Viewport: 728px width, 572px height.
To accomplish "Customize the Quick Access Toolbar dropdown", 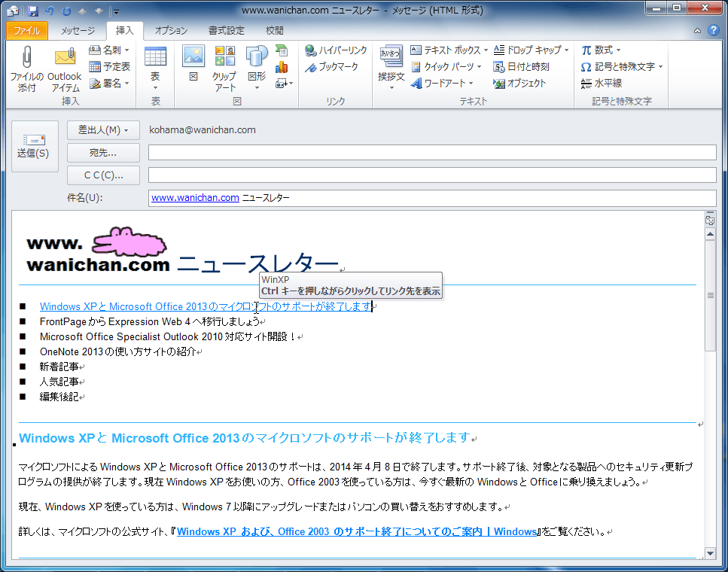I will (116, 11).
